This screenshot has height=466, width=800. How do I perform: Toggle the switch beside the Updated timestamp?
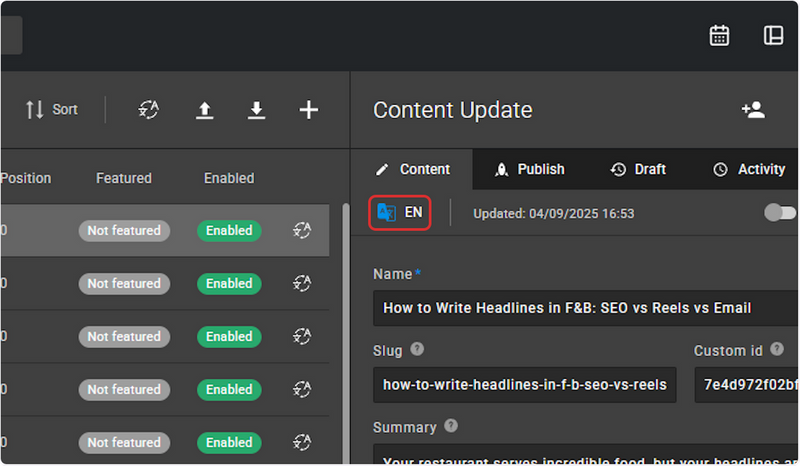point(780,213)
